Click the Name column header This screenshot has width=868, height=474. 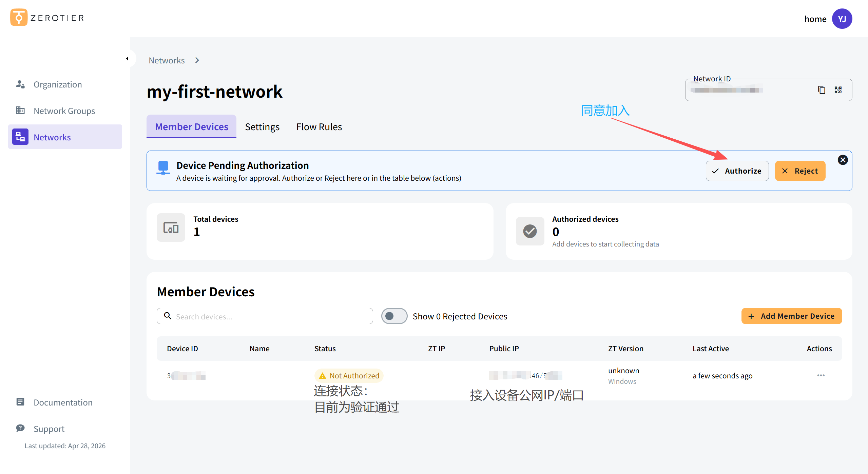pyautogui.click(x=259, y=349)
